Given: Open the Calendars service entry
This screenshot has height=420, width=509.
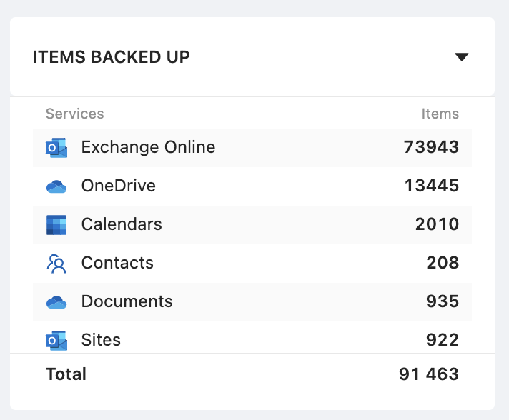Looking at the screenshot, I should 122,224.
